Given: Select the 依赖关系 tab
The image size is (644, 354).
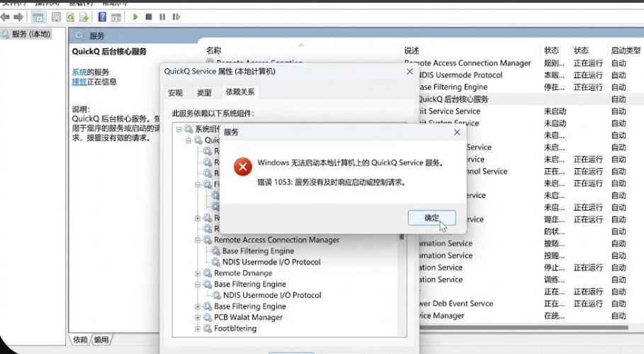Looking at the screenshot, I should click(240, 92).
